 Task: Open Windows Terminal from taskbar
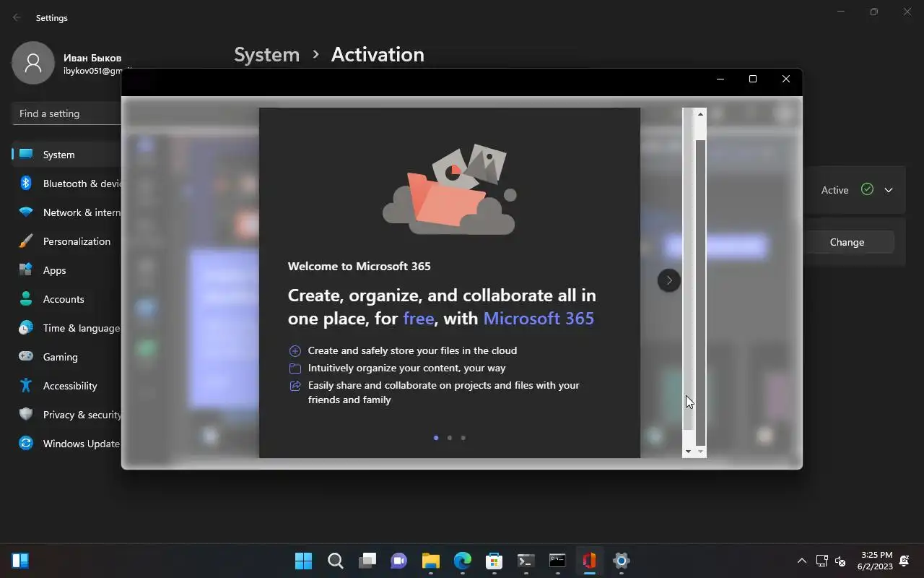tap(526, 561)
